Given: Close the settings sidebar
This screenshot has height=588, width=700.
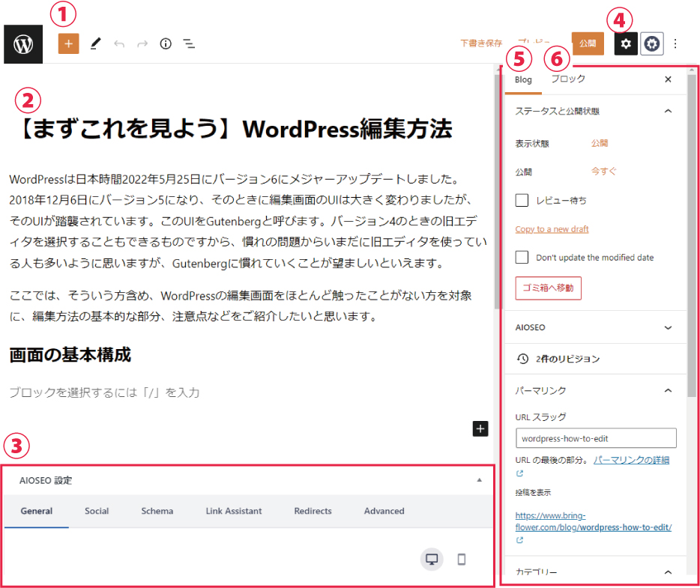Looking at the screenshot, I should (x=668, y=79).
